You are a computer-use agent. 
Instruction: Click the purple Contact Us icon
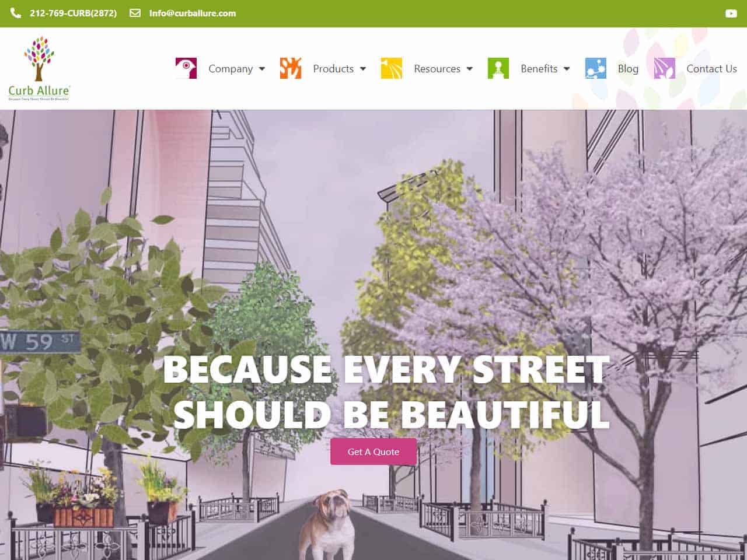coord(665,68)
